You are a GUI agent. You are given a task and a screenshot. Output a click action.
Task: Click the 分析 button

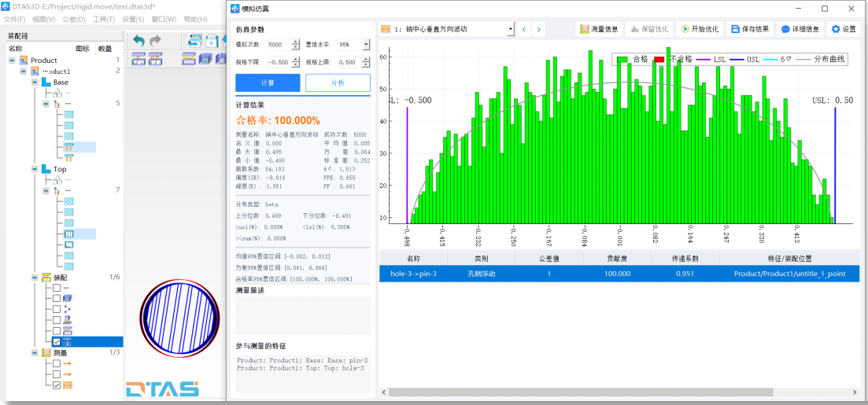point(338,83)
